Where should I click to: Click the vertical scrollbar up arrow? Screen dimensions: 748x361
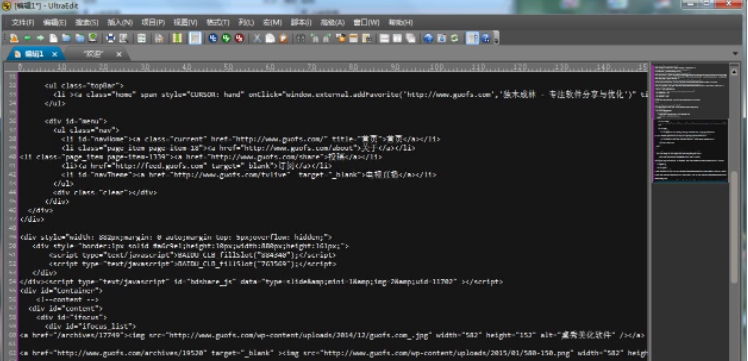click(x=735, y=72)
